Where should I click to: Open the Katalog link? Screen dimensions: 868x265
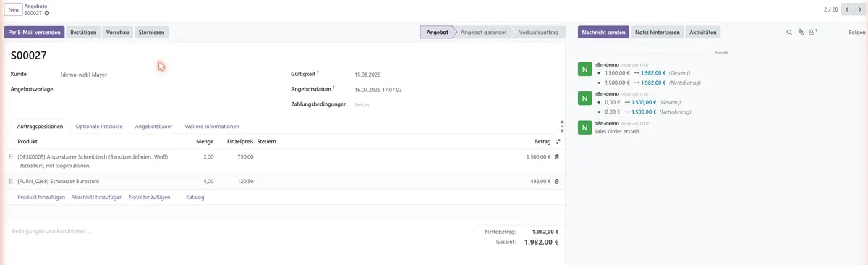coord(195,197)
